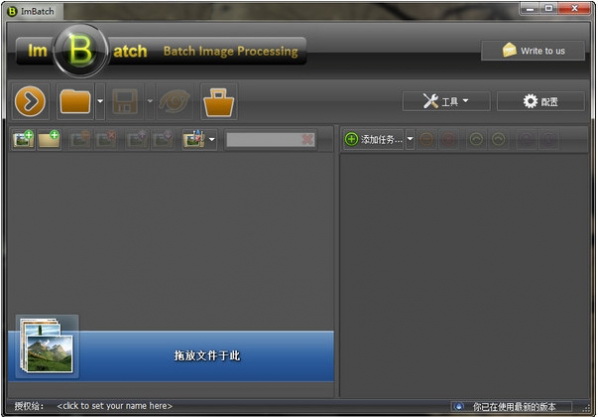Add folder with green plus folder icon

tap(49, 140)
